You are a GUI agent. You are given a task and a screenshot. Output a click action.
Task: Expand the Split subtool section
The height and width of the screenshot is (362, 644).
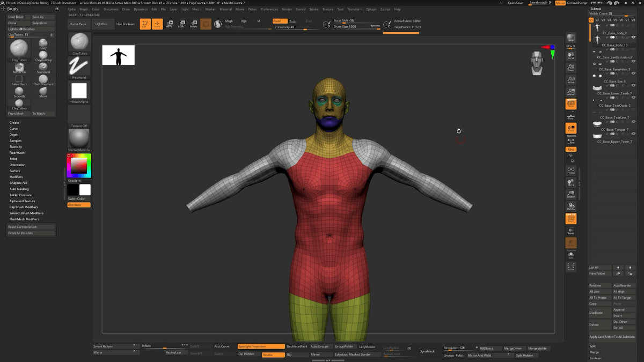tap(593, 346)
